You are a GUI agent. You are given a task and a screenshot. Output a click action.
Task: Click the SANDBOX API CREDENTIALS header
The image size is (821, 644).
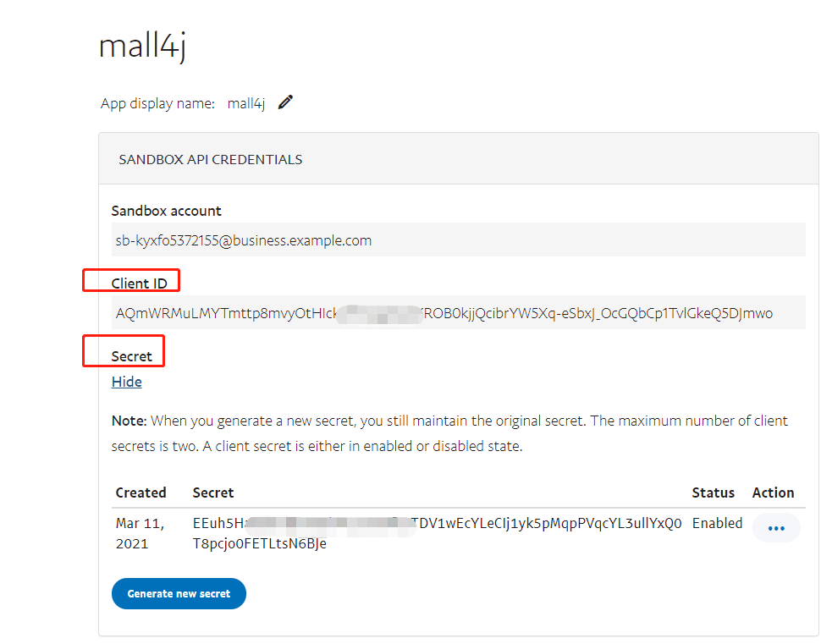[x=211, y=159]
